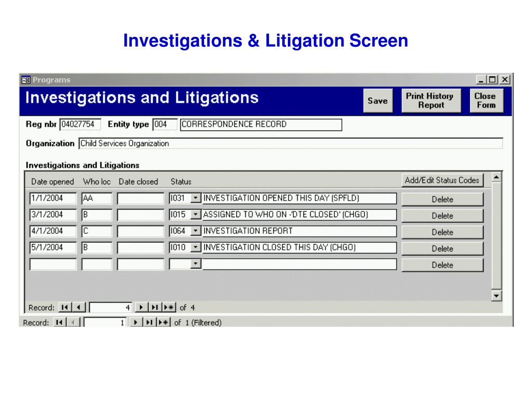532x399 pixels.
Task: Close the Programs window with X
Action: tap(505, 79)
